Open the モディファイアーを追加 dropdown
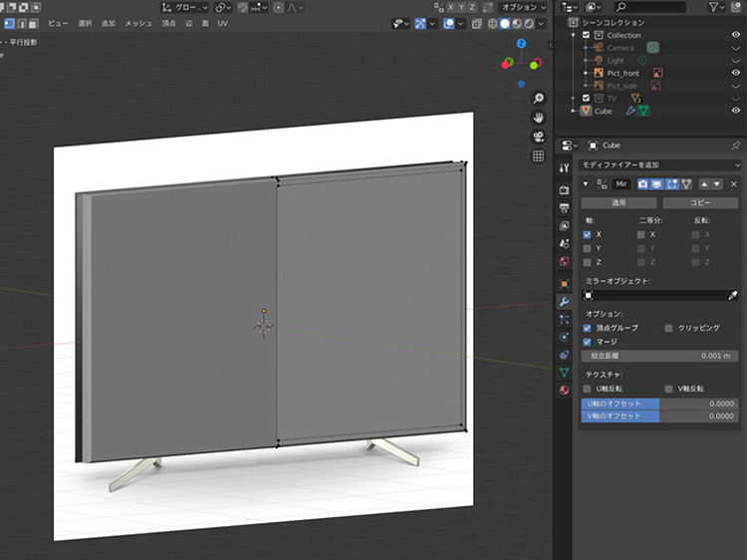 (x=660, y=164)
